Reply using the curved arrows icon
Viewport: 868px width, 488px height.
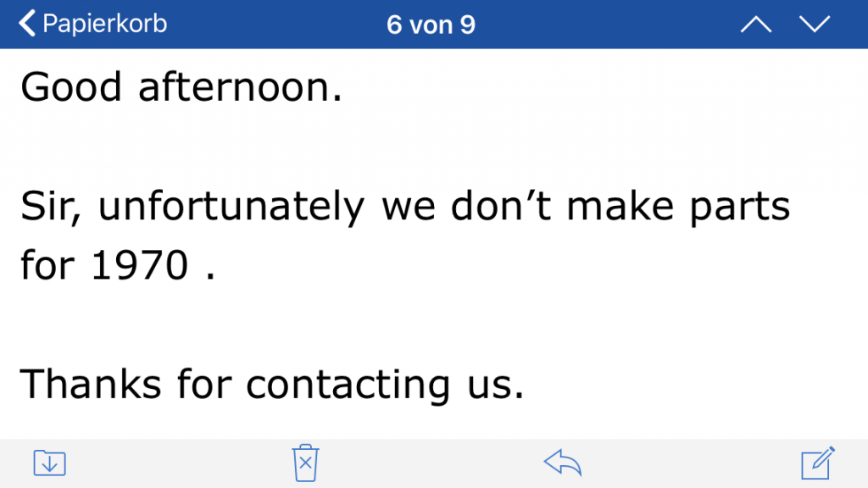[x=563, y=463]
